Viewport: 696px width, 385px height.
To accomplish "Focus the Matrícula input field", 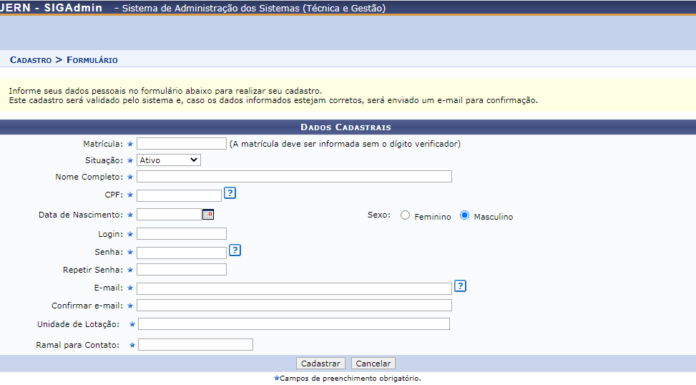I will [182, 143].
